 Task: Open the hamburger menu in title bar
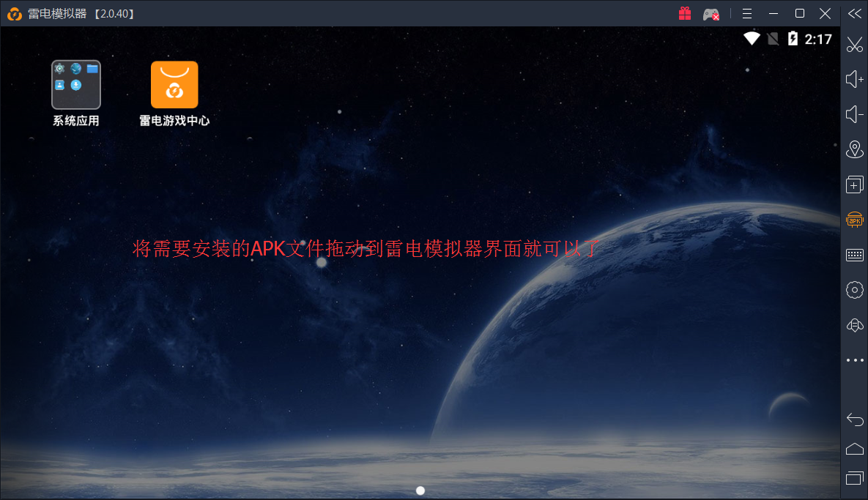pyautogui.click(x=746, y=14)
